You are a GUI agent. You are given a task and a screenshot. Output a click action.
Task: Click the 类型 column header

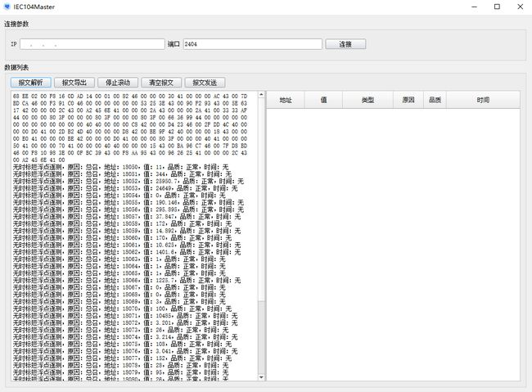point(367,100)
